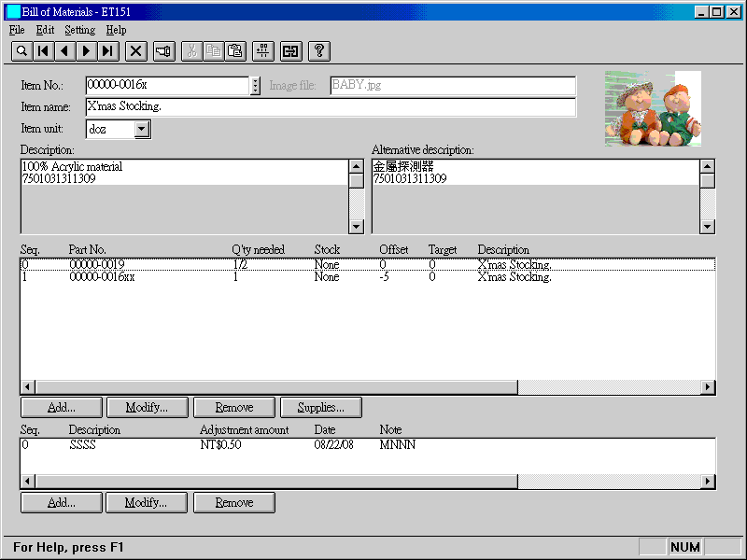Click the 1/2 quantity needed value
Image resolution: width=747 pixels, height=560 pixels.
(240, 264)
